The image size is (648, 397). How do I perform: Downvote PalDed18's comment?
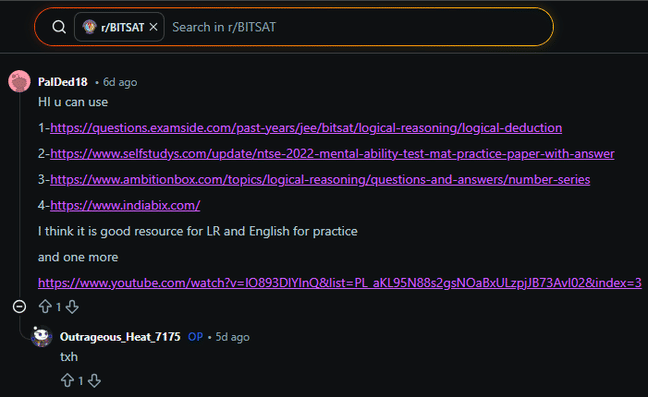click(72, 307)
